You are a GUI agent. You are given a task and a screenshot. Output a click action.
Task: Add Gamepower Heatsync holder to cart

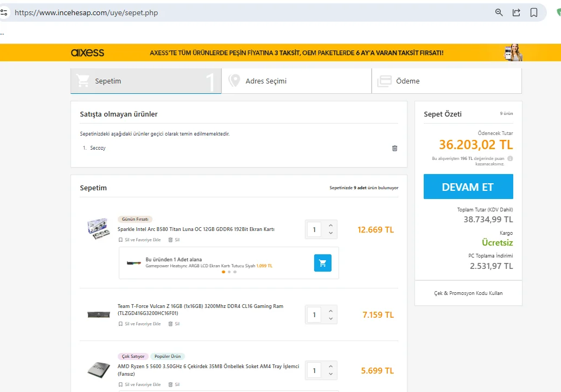(323, 263)
